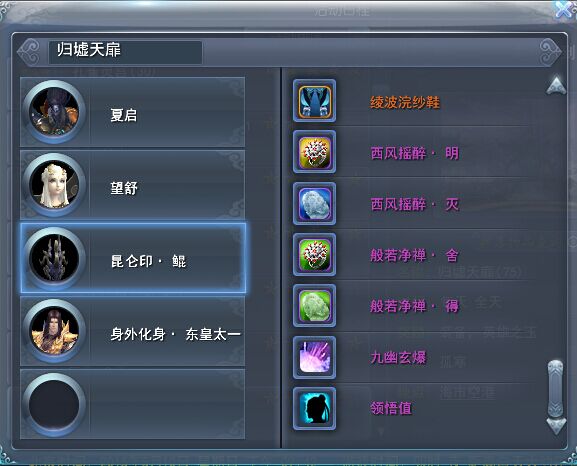Image resolution: width=577 pixels, height=466 pixels.
Task: Select the 昆仑印·鲲 highlighted row
Action: coord(133,258)
